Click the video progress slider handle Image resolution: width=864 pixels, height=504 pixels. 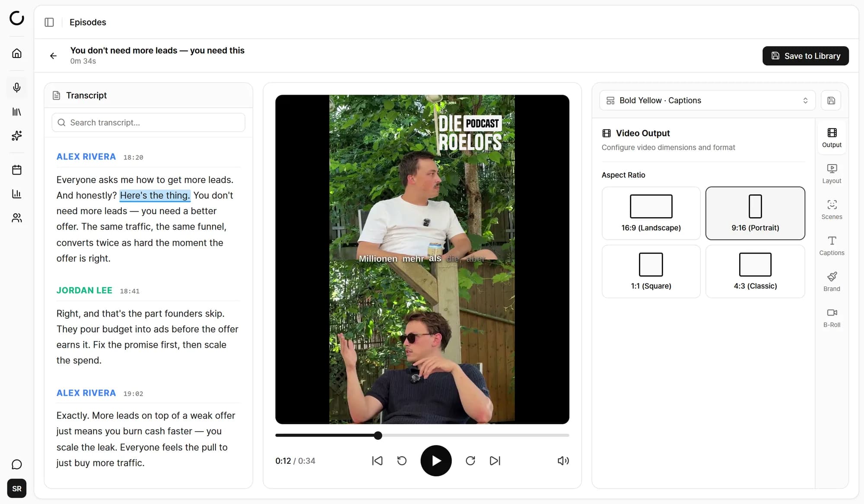click(x=378, y=435)
